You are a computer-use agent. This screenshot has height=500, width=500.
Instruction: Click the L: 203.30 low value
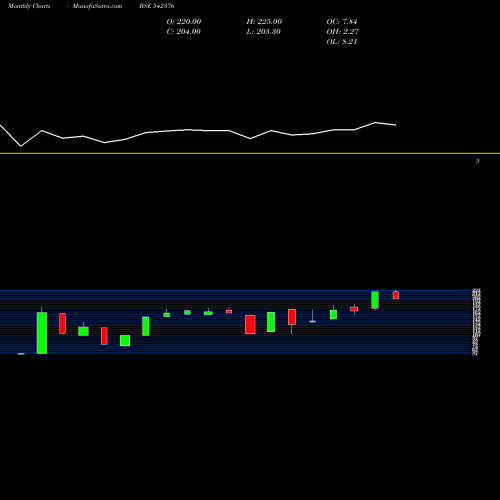(263, 32)
